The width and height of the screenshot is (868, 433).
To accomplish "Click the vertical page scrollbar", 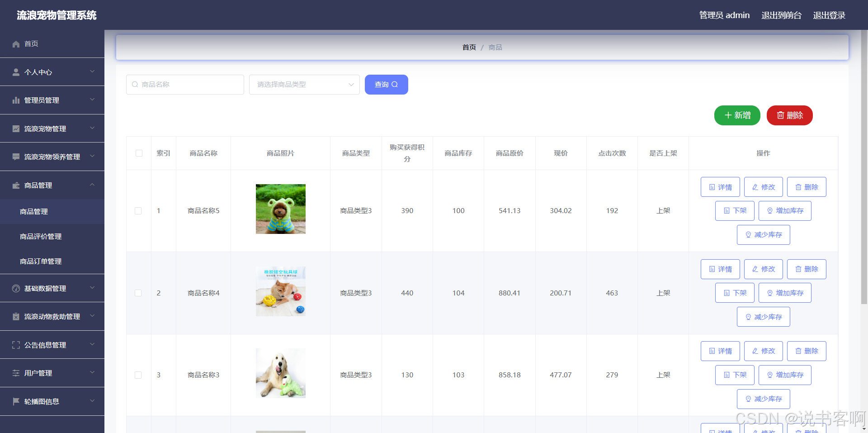I will coord(864,167).
